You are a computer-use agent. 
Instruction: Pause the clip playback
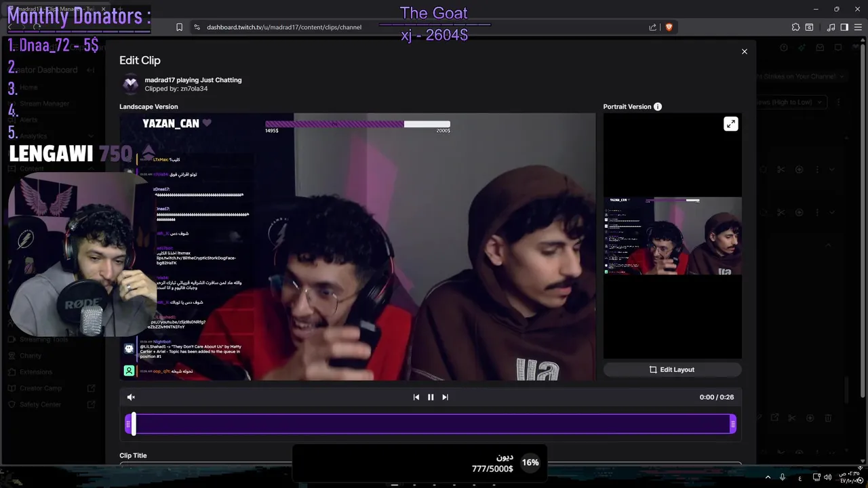pos(431,397)
